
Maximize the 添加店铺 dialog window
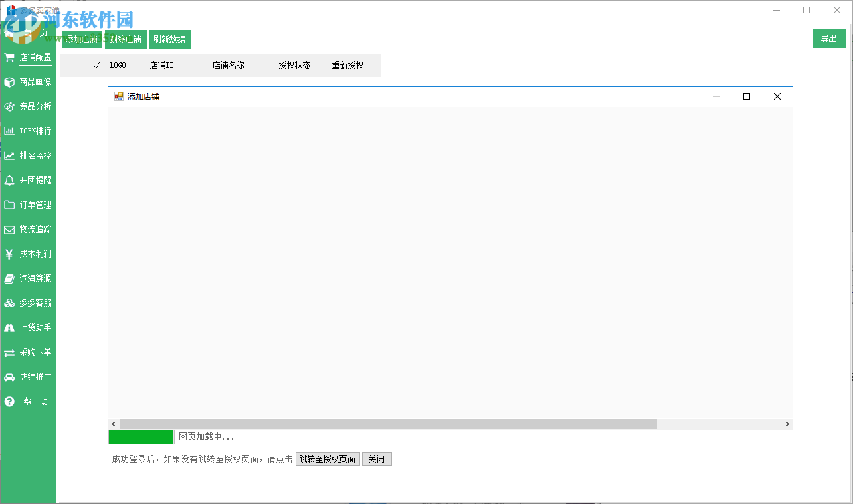[747, 96]
